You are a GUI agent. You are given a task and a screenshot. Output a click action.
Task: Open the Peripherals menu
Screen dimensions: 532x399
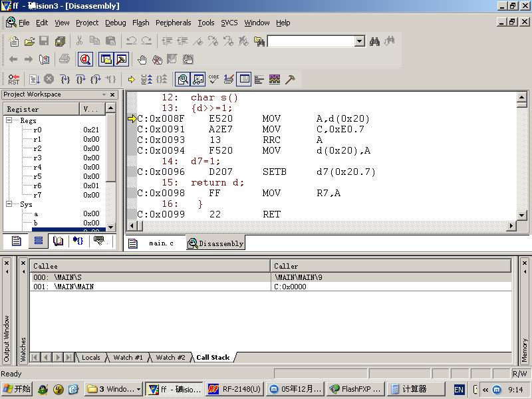(x=173, y=23)
